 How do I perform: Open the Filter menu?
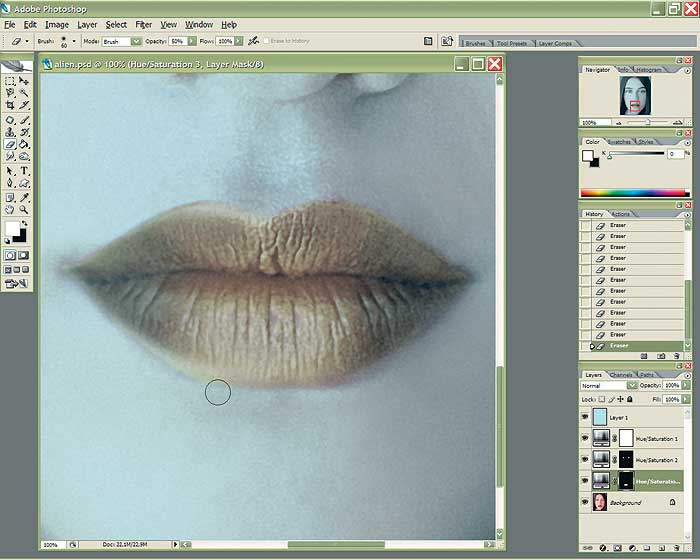[143, 25]
